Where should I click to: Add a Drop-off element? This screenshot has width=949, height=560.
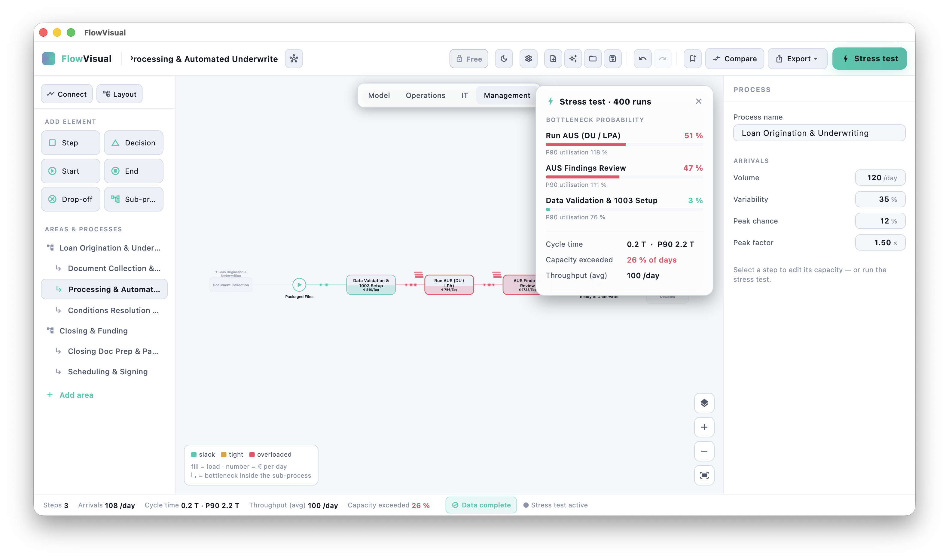click(70, 199)
